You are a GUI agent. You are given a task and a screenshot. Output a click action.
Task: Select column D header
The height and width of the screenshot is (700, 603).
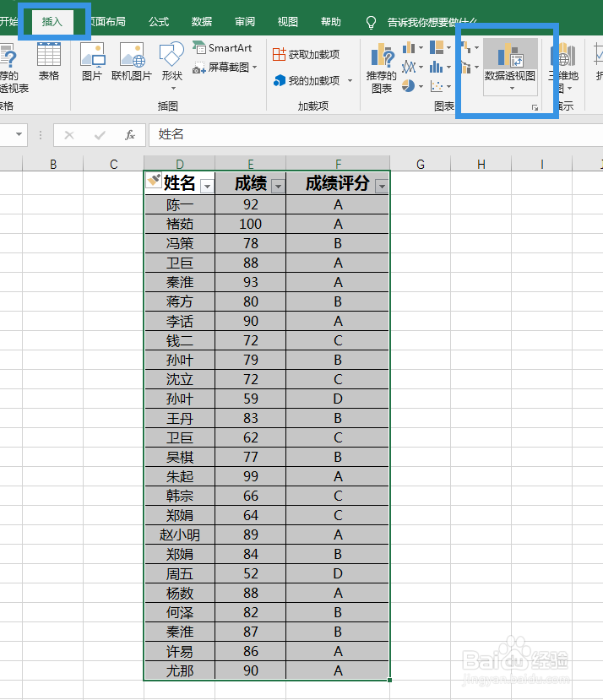(180, 164)
